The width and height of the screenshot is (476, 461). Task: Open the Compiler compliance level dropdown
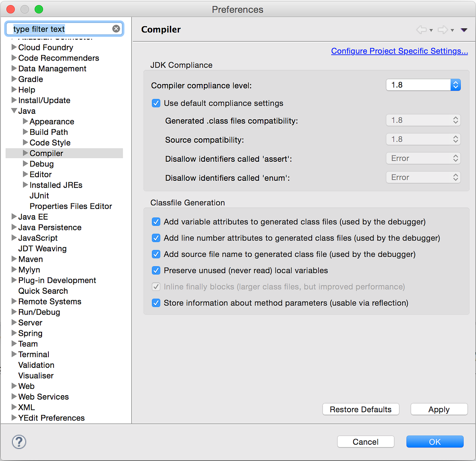(455, 85)
